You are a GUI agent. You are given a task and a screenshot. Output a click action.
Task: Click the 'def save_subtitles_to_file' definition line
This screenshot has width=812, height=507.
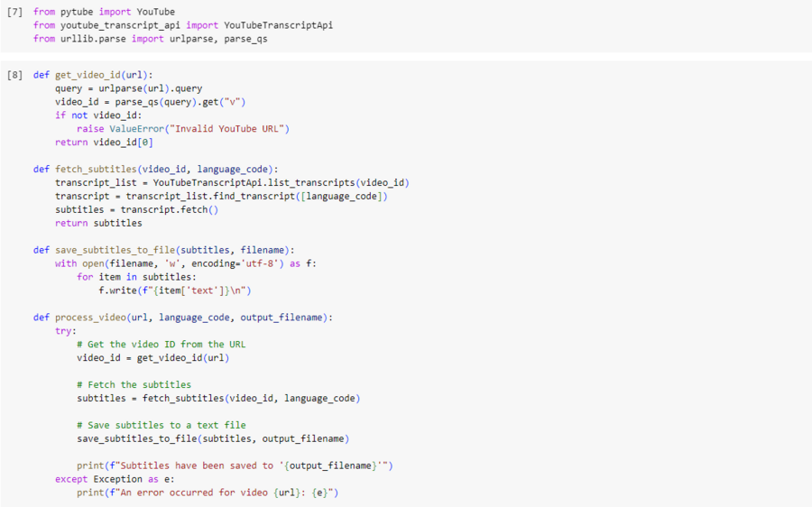click(x=163, y=250)
